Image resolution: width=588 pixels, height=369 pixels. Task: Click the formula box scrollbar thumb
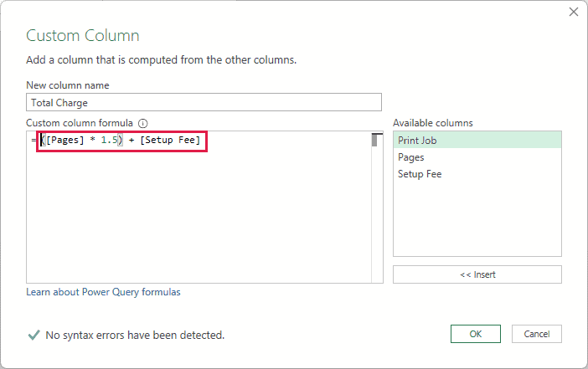(374, 140)
